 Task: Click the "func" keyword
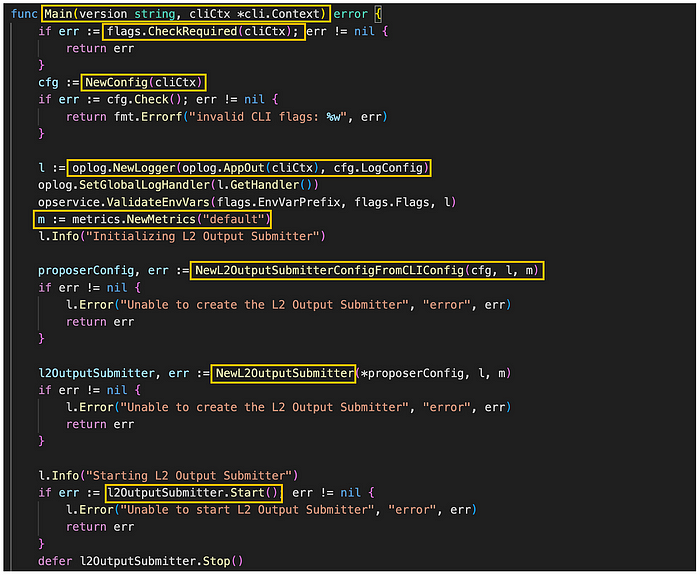point(24,14)
